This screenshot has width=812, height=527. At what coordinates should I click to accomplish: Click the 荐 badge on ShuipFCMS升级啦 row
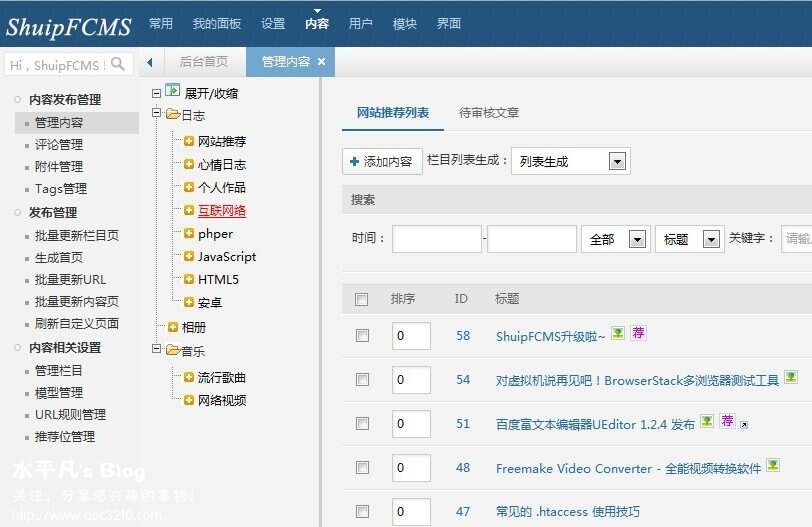pos(638,332)
